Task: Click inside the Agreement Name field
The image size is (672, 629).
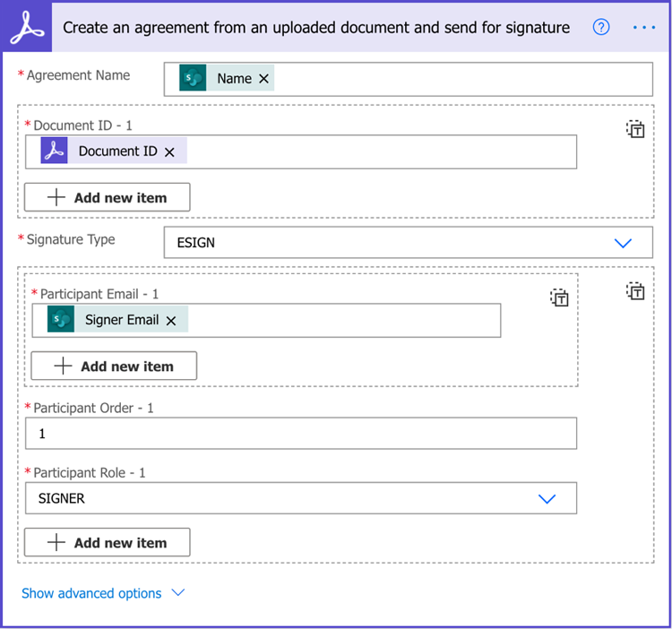Action: 408,79
